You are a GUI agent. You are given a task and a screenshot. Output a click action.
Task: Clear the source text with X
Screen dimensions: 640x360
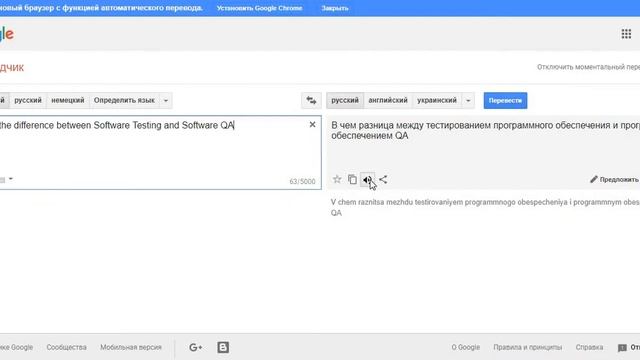312,124
